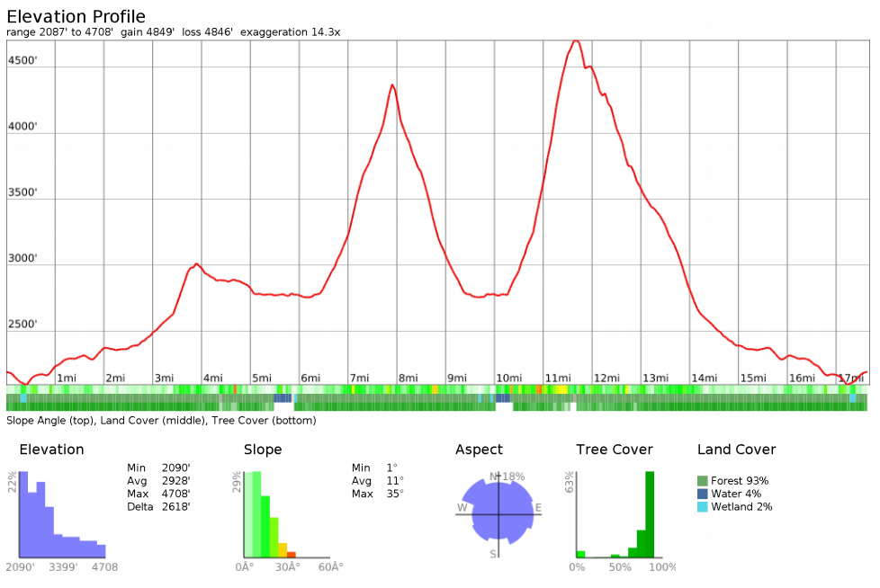Click the cyan Wetland legend color swatch
Viewport: 880px width, 588px height.
[702, 507]
